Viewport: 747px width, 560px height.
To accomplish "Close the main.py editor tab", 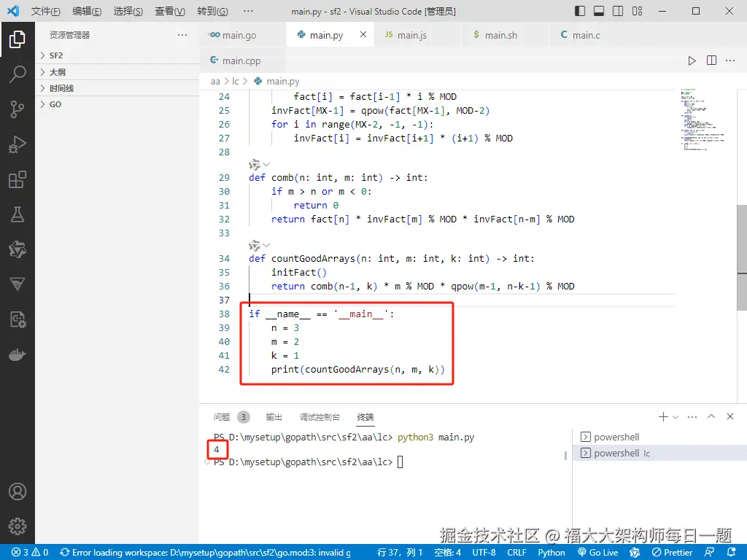I will [x=363, y=34].
